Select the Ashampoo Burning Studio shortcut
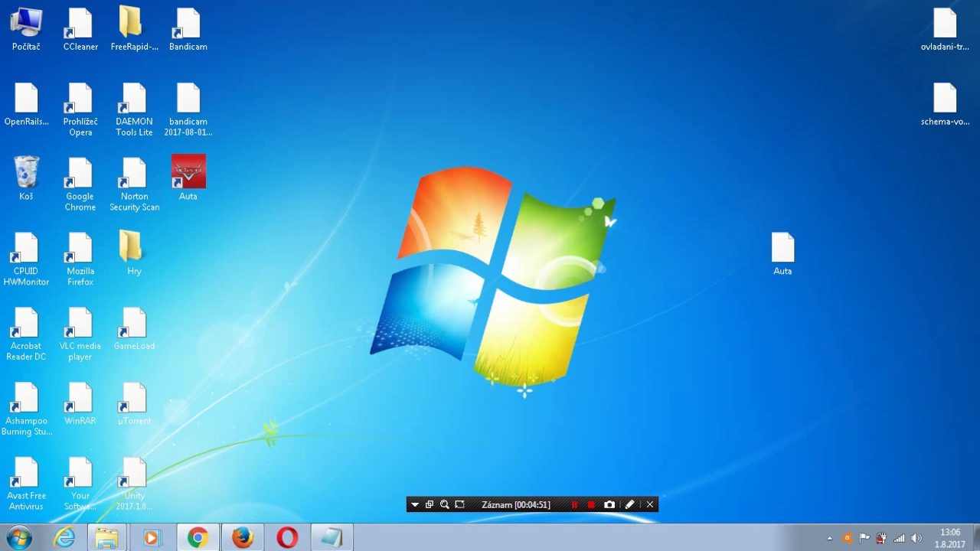The height and width of the screenshot is (551, 980). pos(26,409)
